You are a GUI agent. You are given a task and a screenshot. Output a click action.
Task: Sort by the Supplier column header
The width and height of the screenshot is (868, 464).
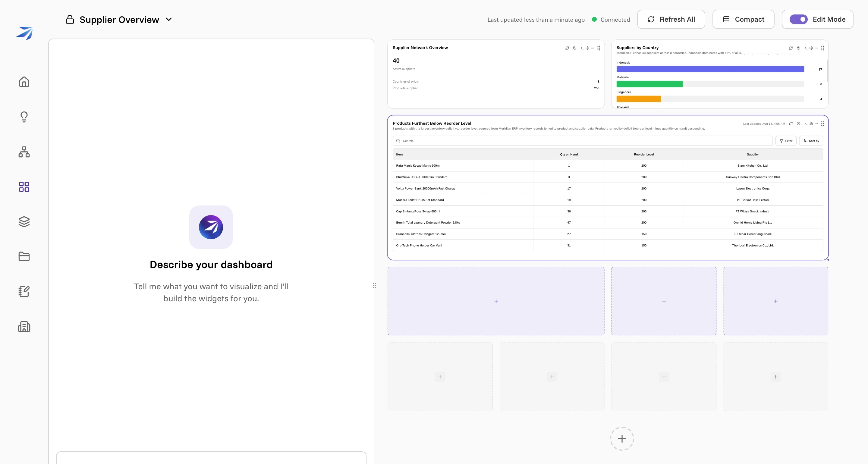(753, 154)
